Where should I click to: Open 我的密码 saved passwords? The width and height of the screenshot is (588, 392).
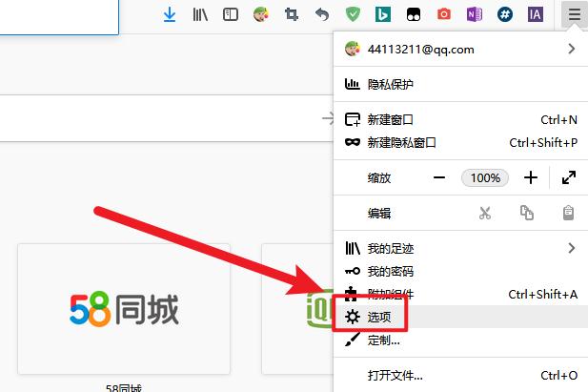(460, 271)
